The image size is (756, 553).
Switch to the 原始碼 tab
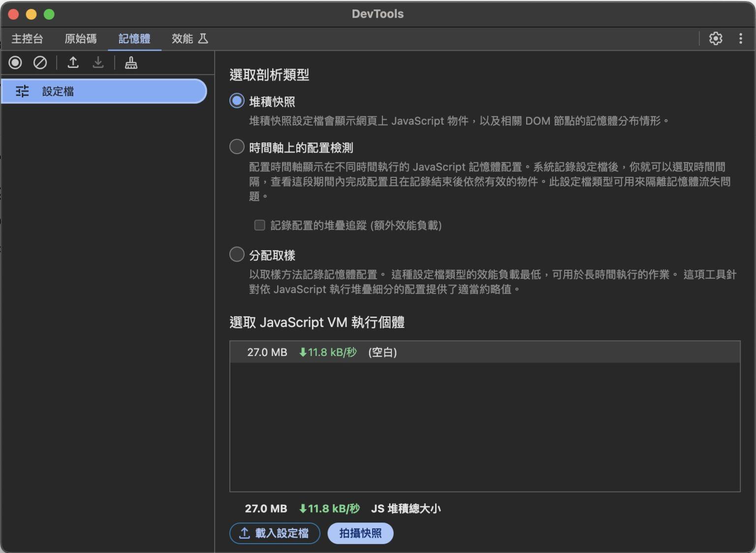tap(81, 38)
